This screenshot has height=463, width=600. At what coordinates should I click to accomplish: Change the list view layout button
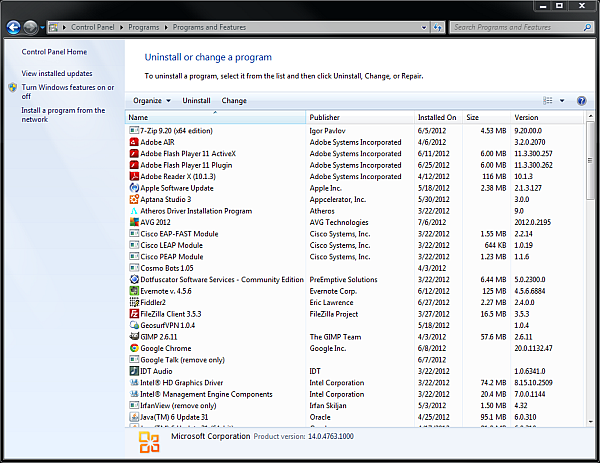tap(548, 101)
